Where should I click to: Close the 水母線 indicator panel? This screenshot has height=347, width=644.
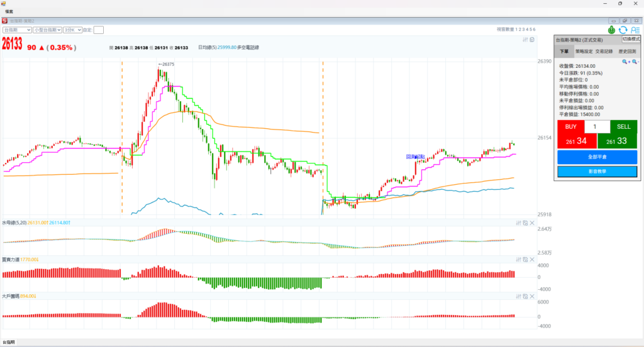tap(532, 223)
